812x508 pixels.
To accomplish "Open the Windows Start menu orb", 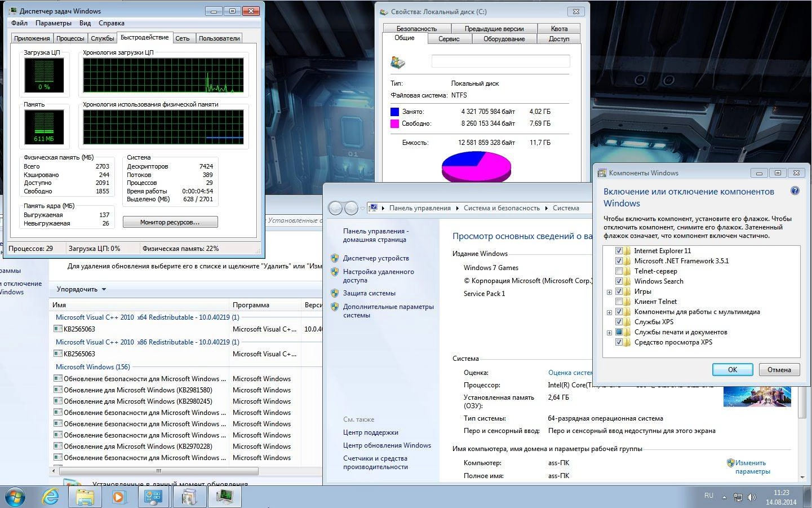I will [15, 497].
